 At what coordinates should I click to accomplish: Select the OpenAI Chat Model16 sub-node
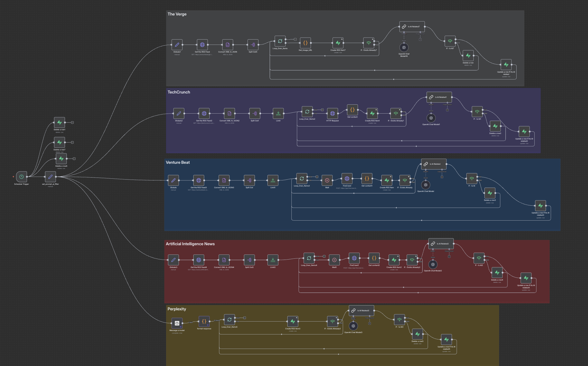404,48
